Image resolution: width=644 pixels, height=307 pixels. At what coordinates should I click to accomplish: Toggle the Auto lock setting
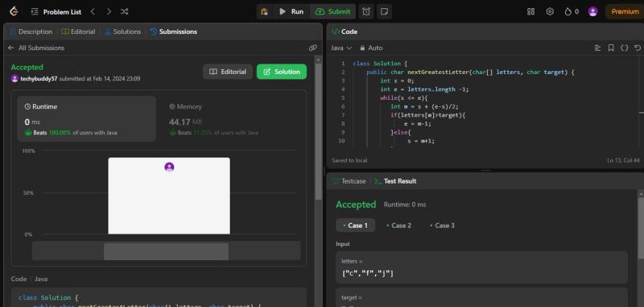[371, 48]
